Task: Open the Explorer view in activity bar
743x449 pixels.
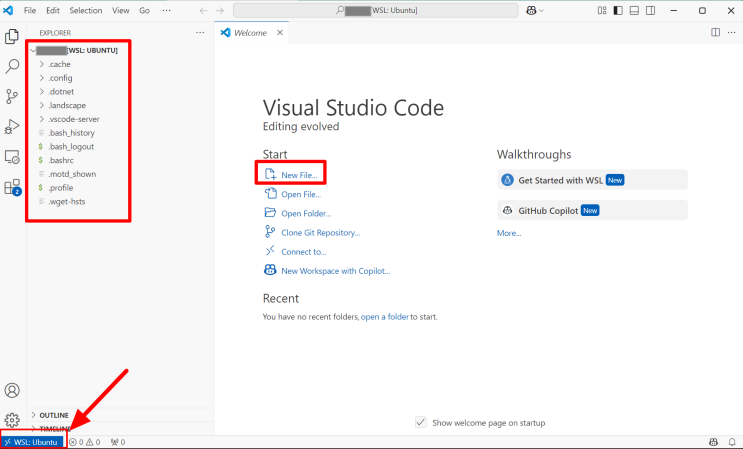Action: pos(12,36)
